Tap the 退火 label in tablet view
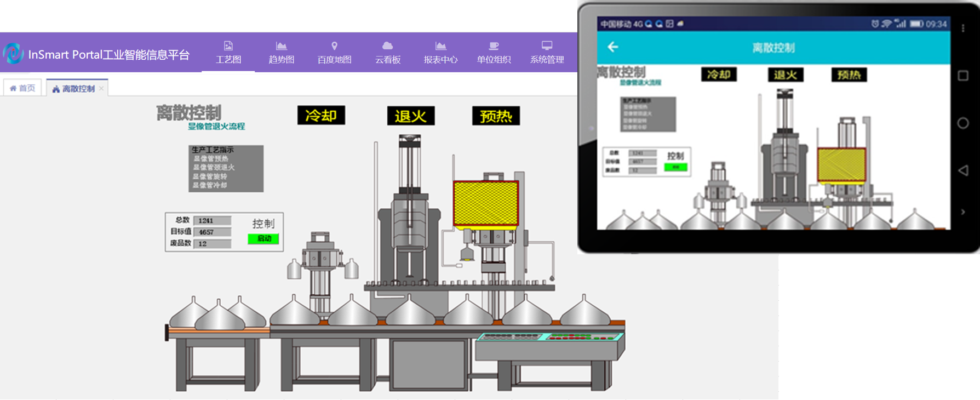 pyautogui.click(x=786, y=75)
